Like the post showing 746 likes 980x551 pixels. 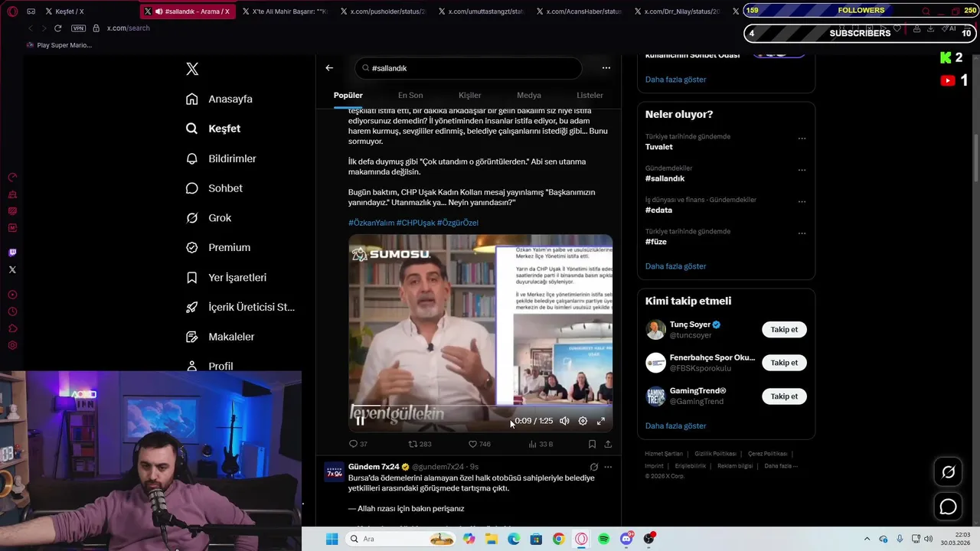pyautogui.click(x=479, y=444)
